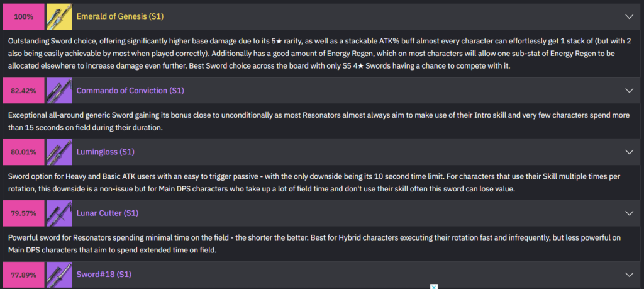Click the 79.57% rating badge
Screen dimensions: 644x289
(23, 213)
